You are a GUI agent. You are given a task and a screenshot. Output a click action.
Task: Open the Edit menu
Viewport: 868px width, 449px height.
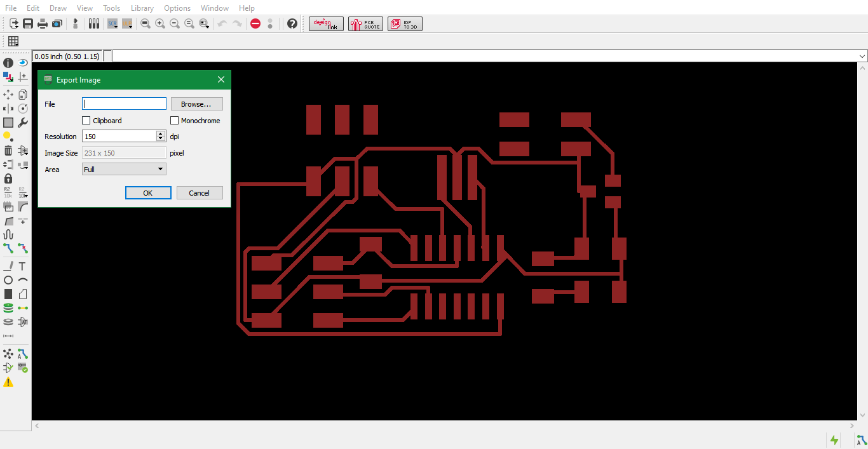[x=33, y=8]
